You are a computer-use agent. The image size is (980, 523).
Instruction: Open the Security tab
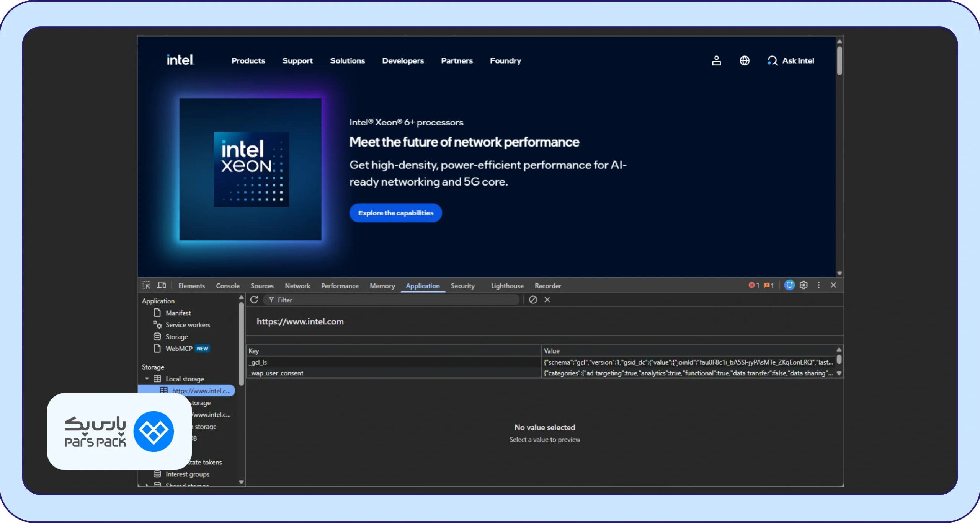pos(462,286)
